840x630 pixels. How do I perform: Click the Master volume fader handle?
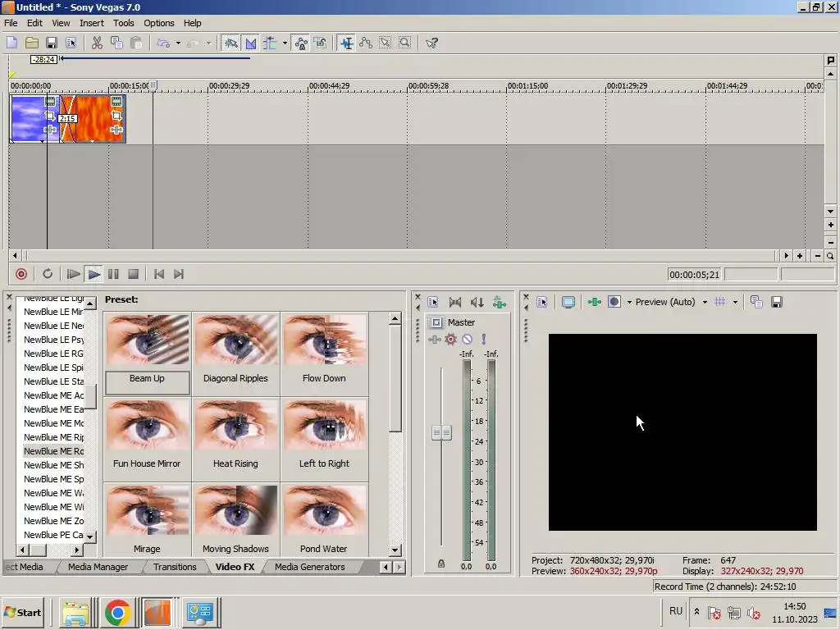pos(441,432)
